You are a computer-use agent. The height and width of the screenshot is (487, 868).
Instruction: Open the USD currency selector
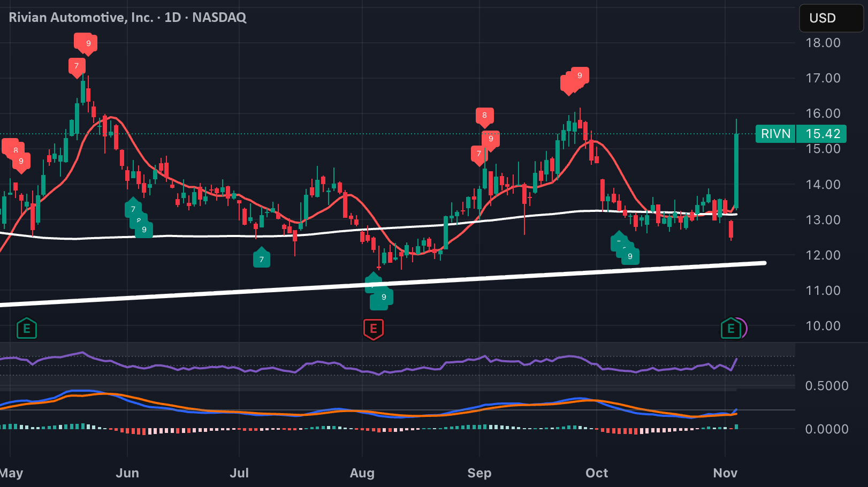pyautogui.click(x=831, y=18)
